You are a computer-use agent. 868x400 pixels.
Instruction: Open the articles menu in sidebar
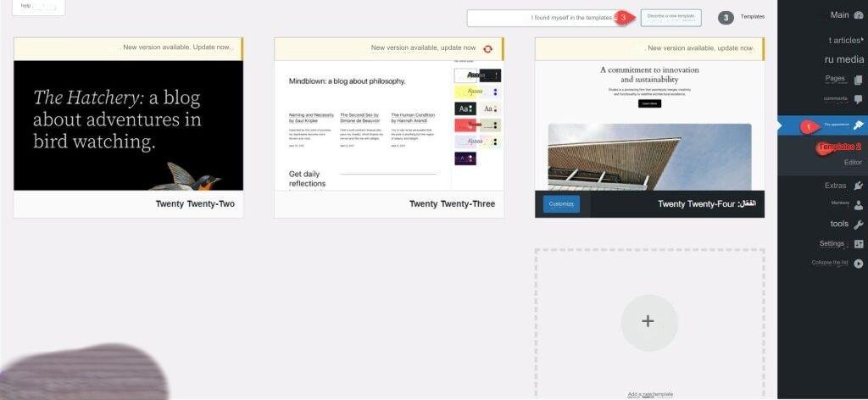tap(845, 40)
